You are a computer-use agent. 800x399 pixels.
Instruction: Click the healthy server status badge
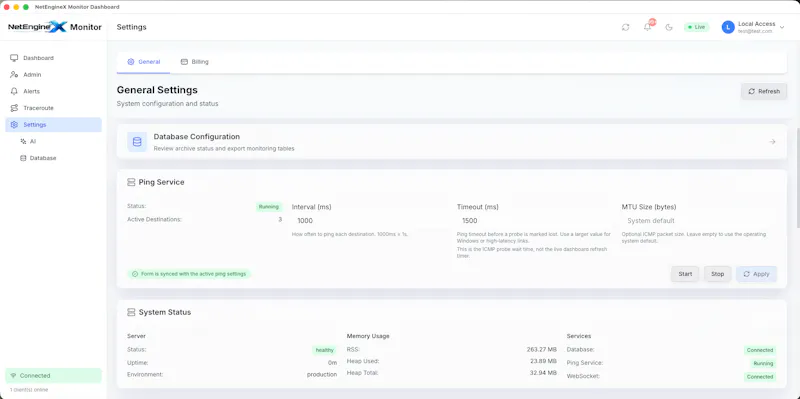(324, 350)
